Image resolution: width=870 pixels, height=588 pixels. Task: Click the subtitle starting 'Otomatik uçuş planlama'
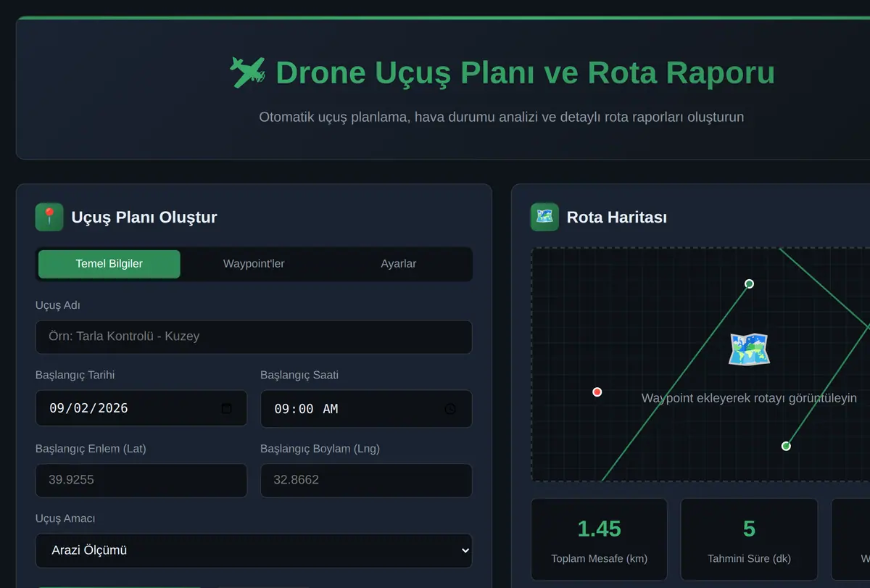click(502, 117)
